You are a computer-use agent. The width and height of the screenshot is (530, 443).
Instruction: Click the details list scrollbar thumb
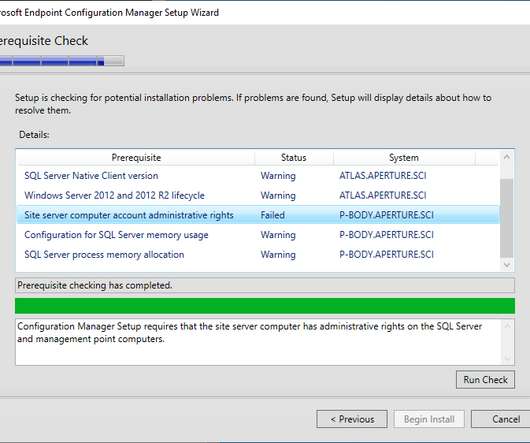pos(506,218)
